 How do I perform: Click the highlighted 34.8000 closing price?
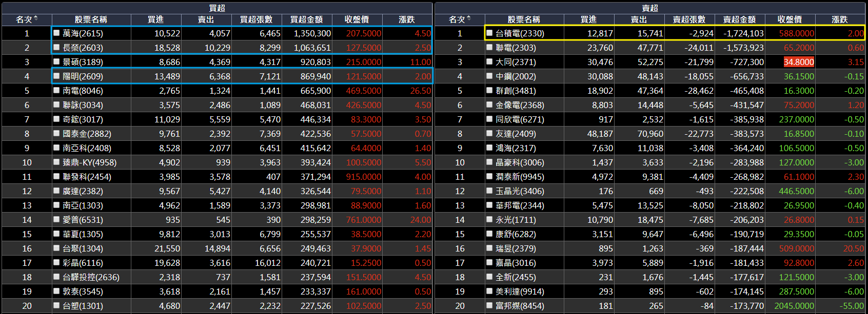[x=799, y=62]
